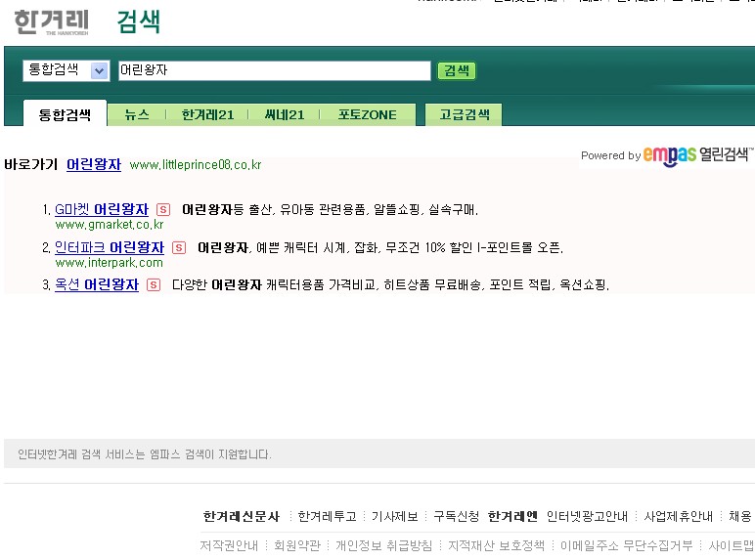Viewport: 755px width, 560px height.
Task: Open the 지적재산 보호정책 footer link
Action: click(x=497, y=545)
